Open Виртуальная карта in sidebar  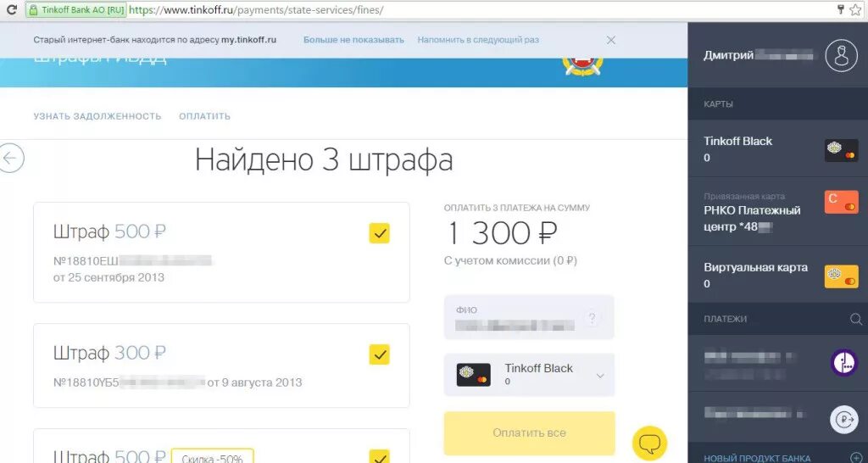[778, 275]
